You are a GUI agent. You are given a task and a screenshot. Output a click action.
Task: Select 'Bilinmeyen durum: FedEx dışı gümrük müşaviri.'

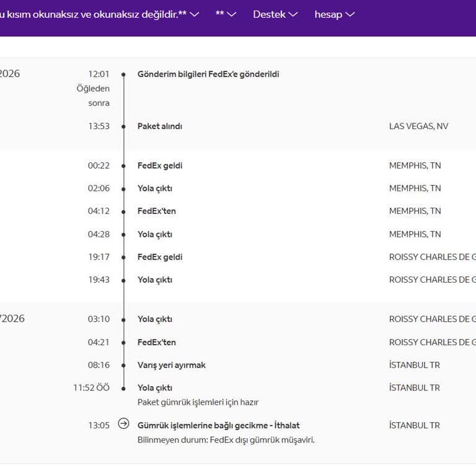226,440
